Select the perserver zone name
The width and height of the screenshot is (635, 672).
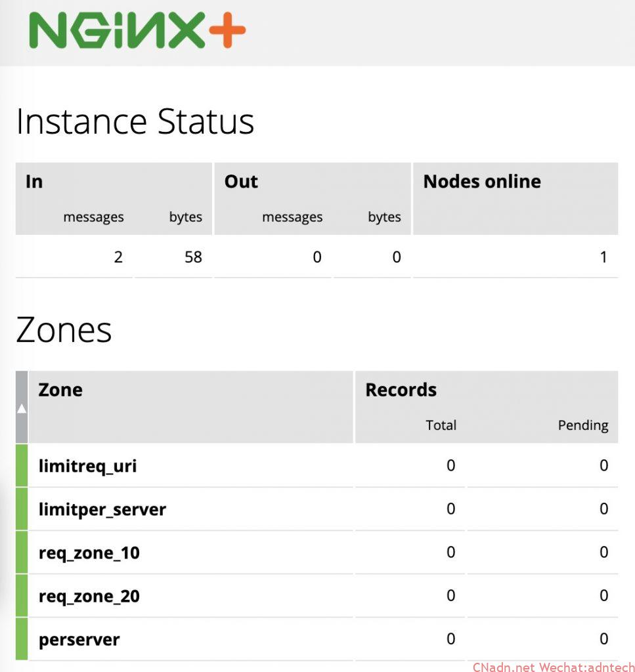(x=79, y=639)
